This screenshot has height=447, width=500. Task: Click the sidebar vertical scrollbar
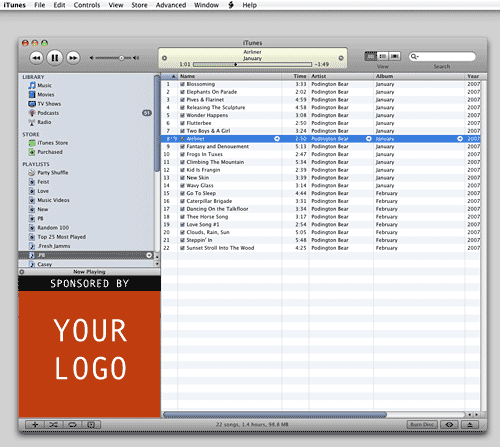[x=157, y=123]
